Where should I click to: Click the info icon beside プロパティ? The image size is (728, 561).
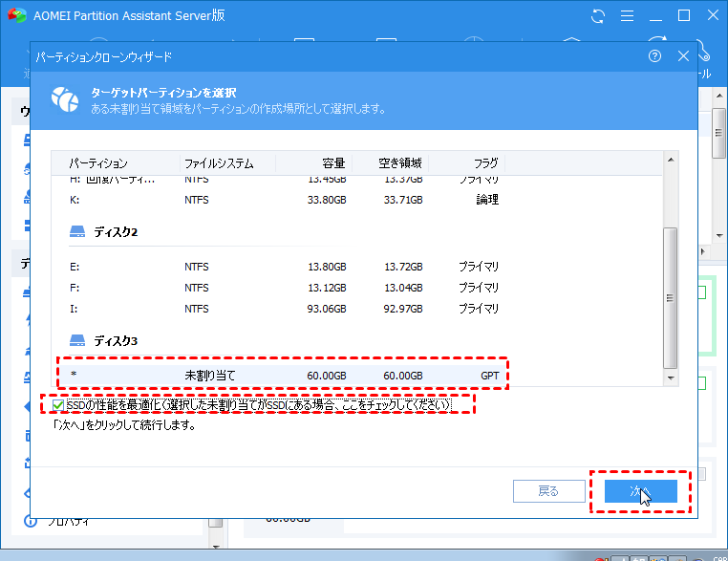click(31, 522)
